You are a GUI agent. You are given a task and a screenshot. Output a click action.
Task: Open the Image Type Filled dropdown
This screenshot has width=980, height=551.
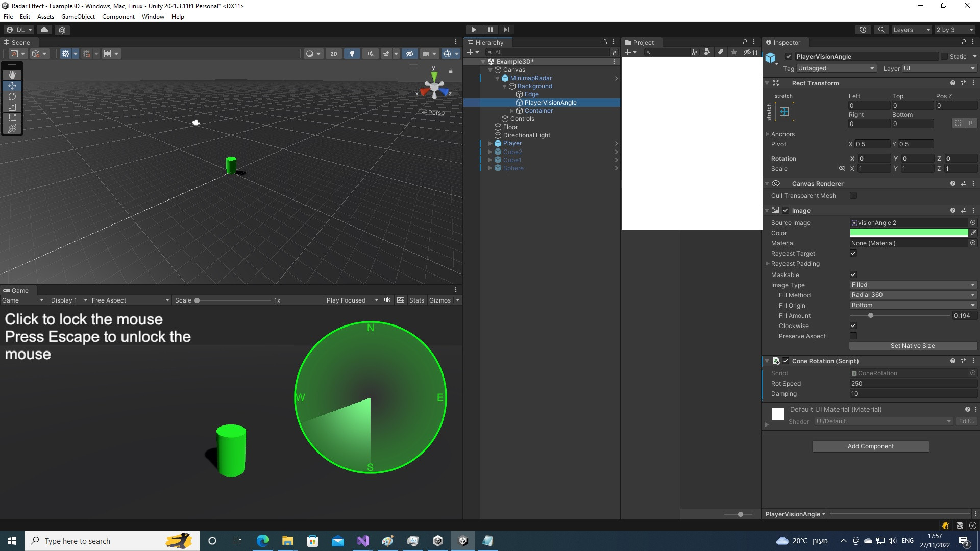(x=913, y=285)
